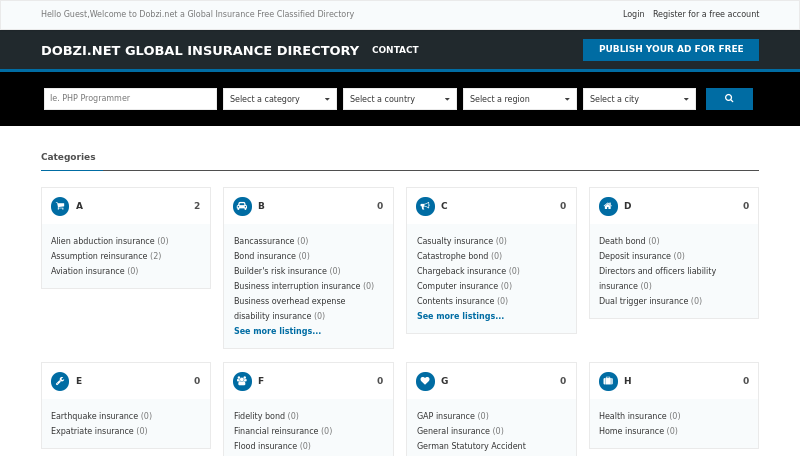
Task: Click See more listings under C
Action: pos(460,316)
